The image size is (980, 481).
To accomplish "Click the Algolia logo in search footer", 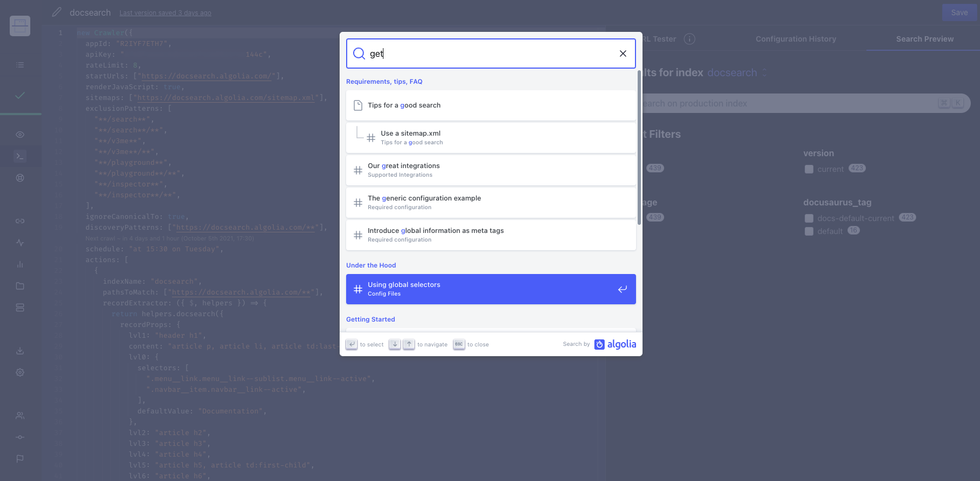I will click(x=615, y=344).
